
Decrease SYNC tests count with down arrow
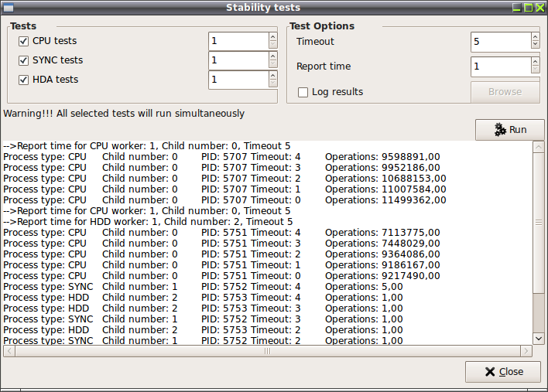pos(273,64)
